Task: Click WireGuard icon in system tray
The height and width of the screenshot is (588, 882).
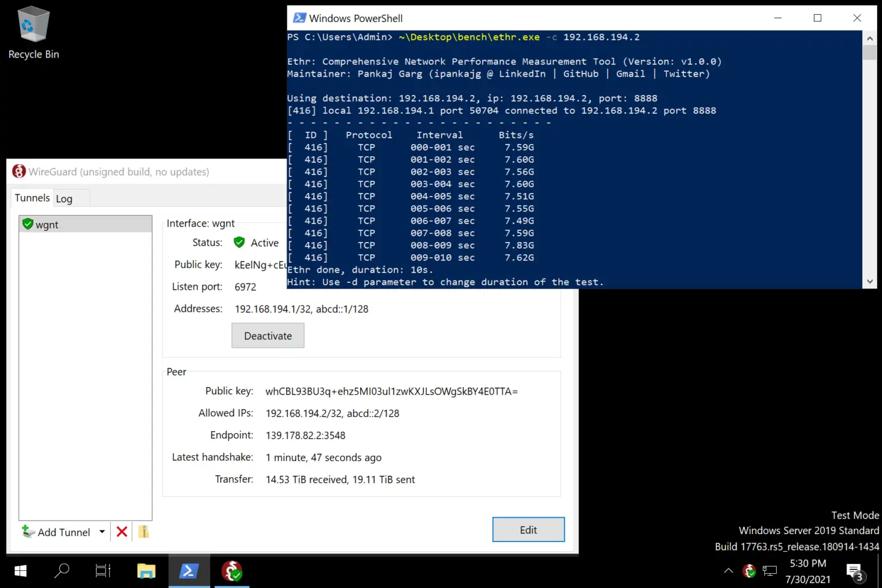Action: coord(749,571)
